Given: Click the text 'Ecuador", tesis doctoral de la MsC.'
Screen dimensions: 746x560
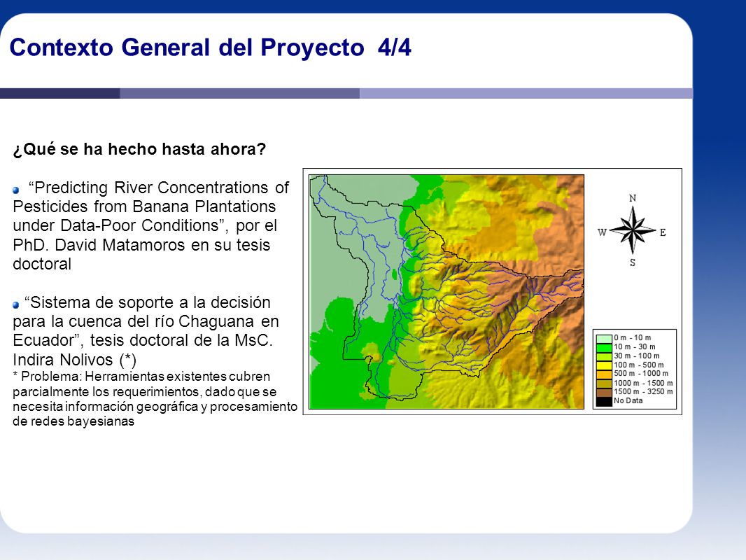Looking at the screenshot, I should pyautogui.click(x=143, y=341).
